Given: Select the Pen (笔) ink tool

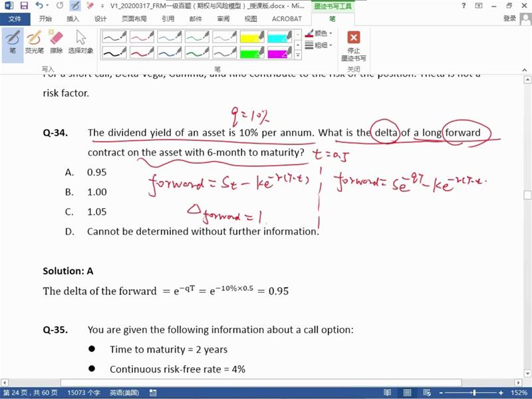Looking at the screenshot, I should [x=13, y=42].
